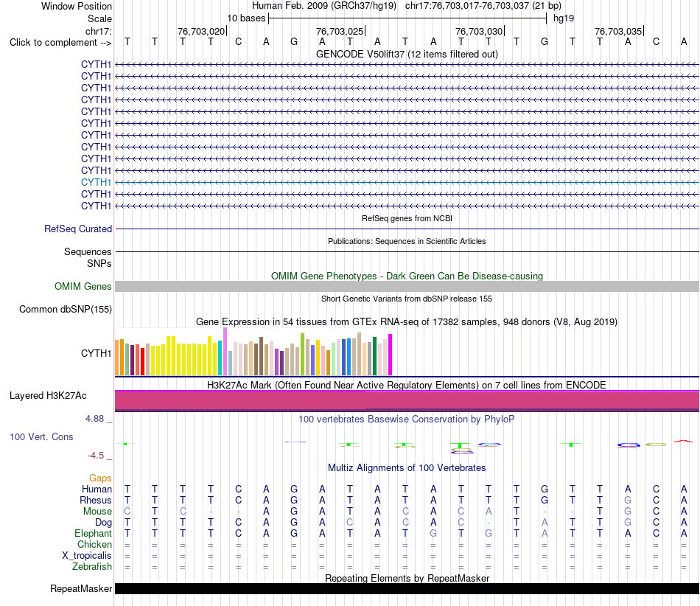Click the SNPs track label
Viewport: 700px width, 606px height.
(x=99, y=263)
